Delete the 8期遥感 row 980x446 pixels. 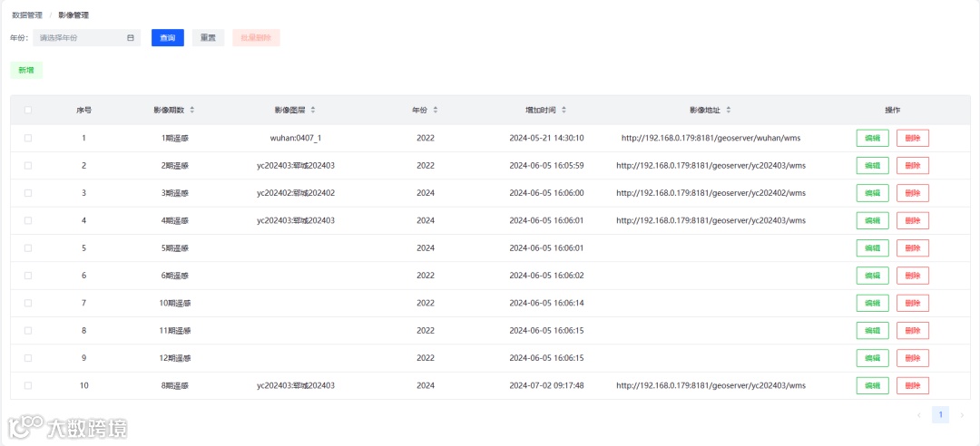(x=913, y=385)
